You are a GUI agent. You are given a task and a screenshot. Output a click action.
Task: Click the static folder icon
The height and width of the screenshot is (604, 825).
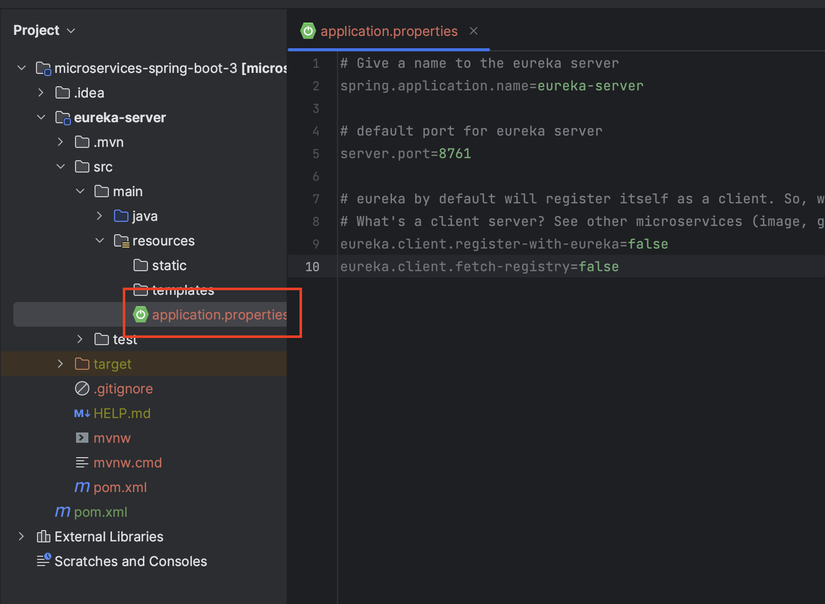point(140,265)
